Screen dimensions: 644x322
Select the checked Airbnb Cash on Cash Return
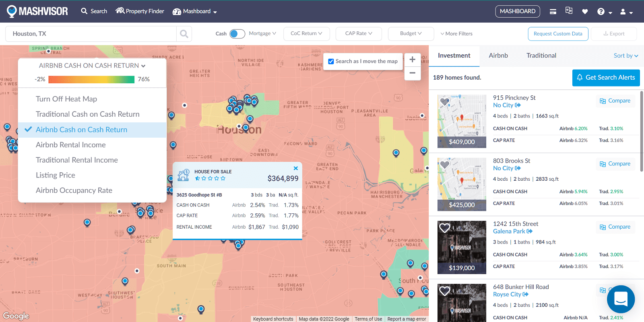[x=92, y=130]
